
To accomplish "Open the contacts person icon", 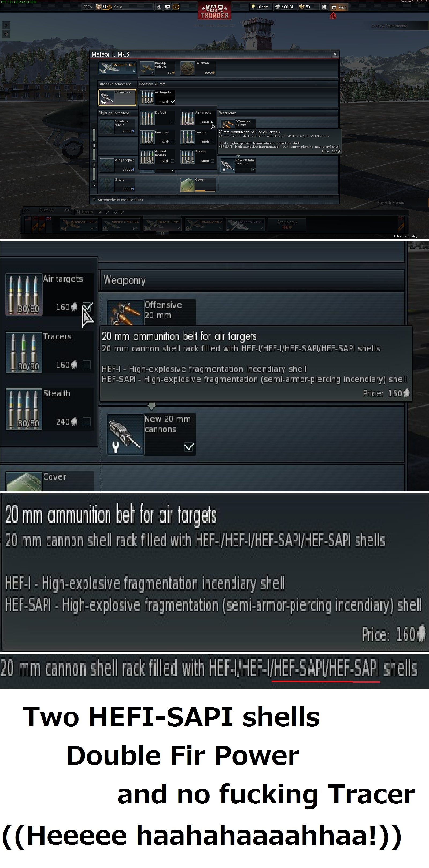I will coord(159,7).
